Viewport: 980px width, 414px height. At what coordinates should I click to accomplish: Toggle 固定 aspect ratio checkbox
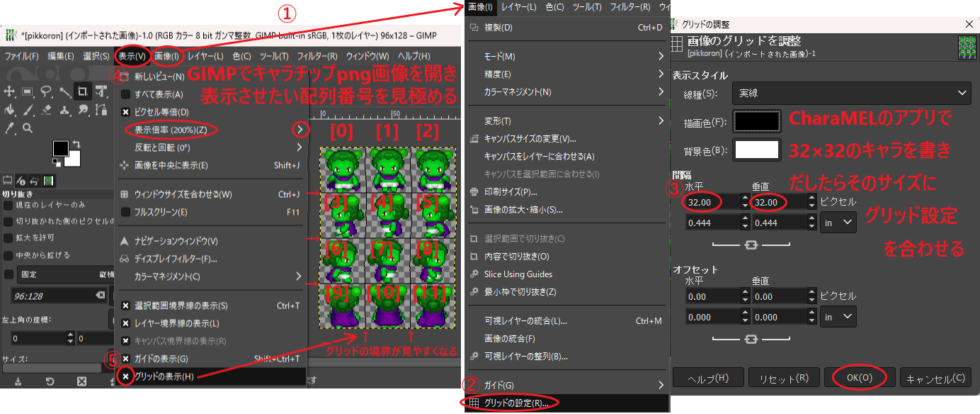[8, 274]
